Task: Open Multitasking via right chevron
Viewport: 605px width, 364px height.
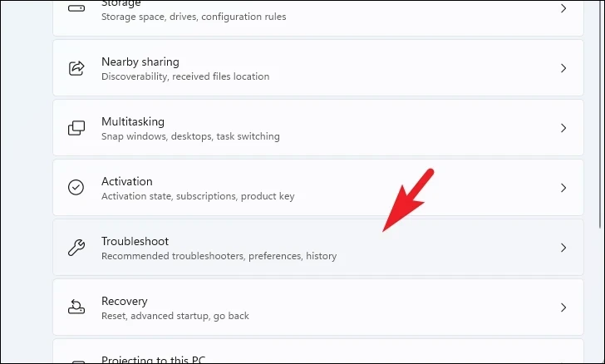Action: point(563,128)
